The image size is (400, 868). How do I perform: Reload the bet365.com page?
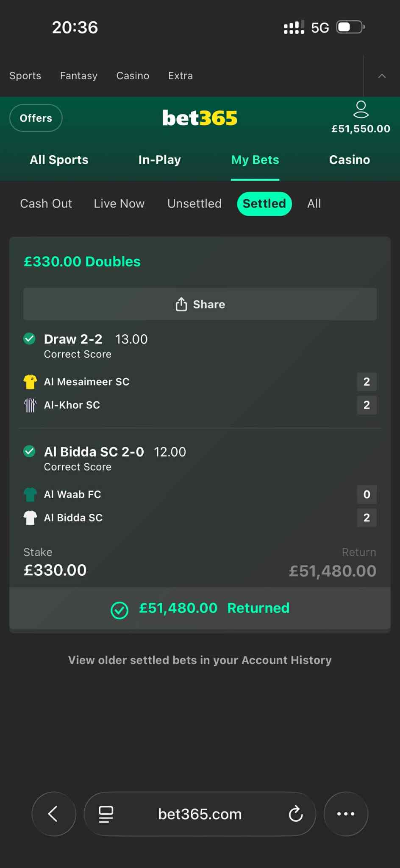click(x=295, y=814)
